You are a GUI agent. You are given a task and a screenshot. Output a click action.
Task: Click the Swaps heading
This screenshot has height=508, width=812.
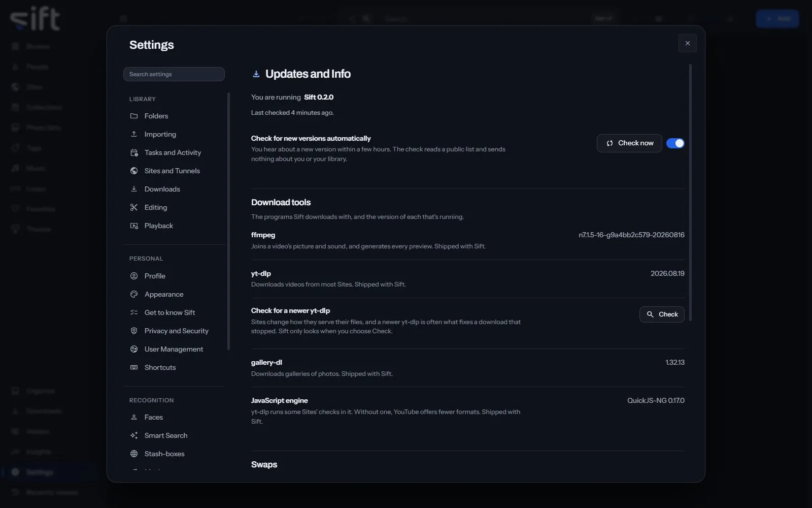pyautogui.click(x=264, y=464)
